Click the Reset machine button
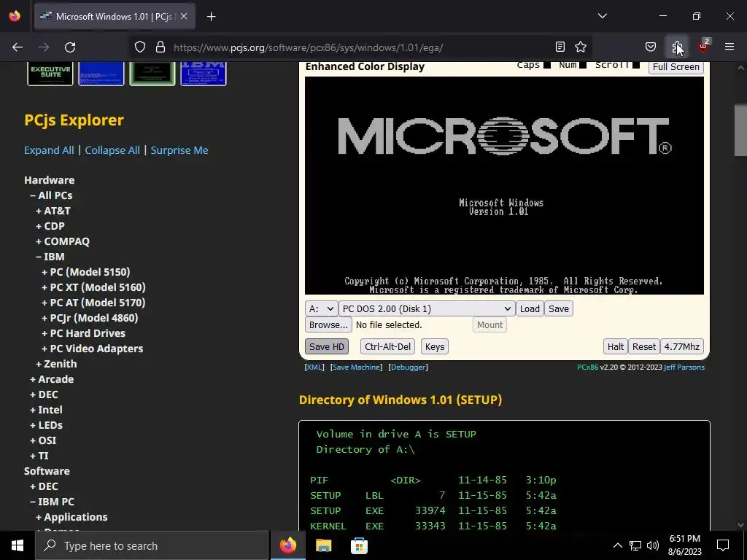This screenshot has width=747, height=560. (x=644, y=346)
